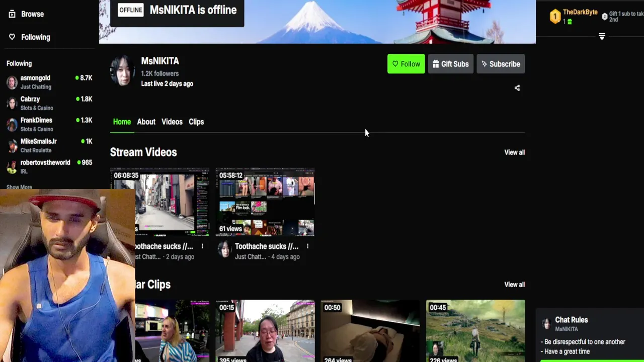The width and height of the screenshot is (644, 362).
Task: Click the Chat Rules heading
Action: pos(571,320)
